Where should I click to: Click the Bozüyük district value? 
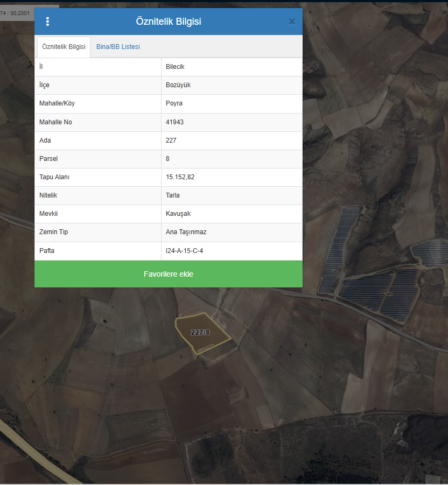point(178,85)
